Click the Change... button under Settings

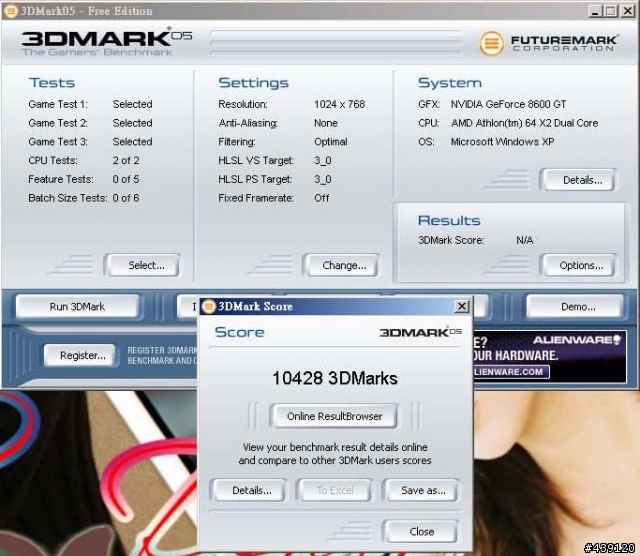tap(341, 265)
